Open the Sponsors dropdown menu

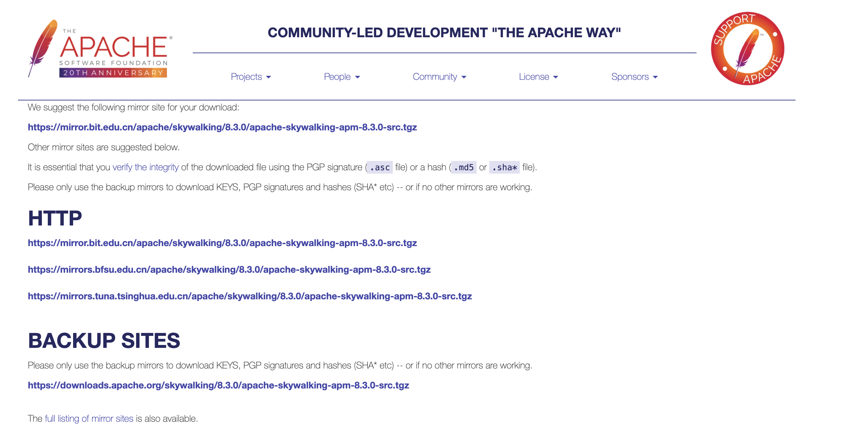tap(629, 77)
